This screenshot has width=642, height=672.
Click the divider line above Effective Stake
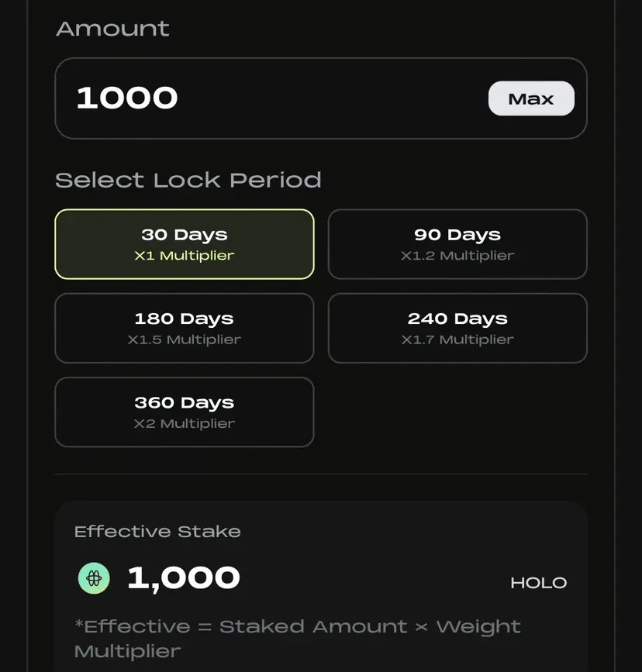pyautogui.click(x=321, y=474)
